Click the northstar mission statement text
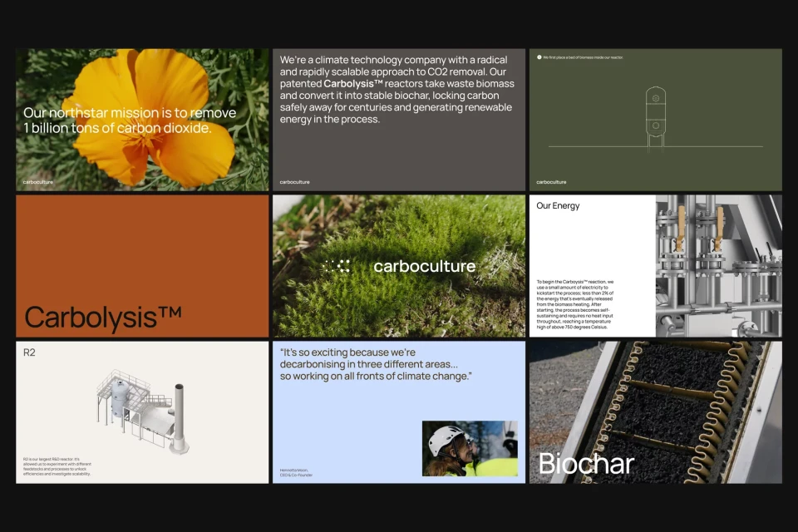 tap(129, 121)
